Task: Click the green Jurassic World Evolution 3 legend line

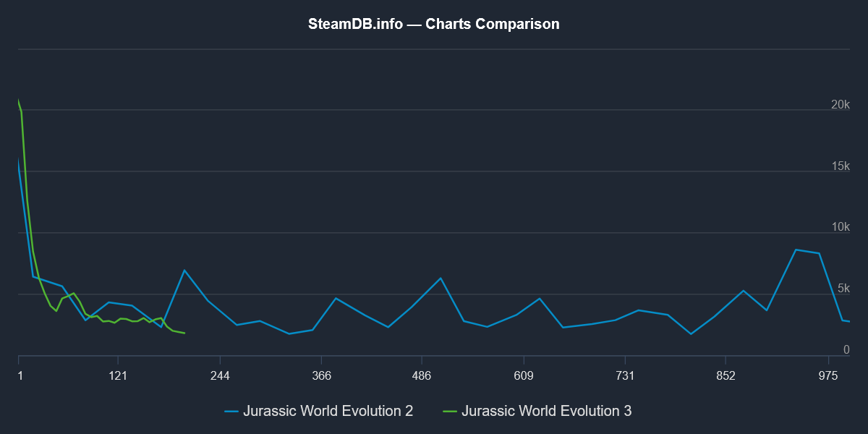Action: (x=450, y=412)
